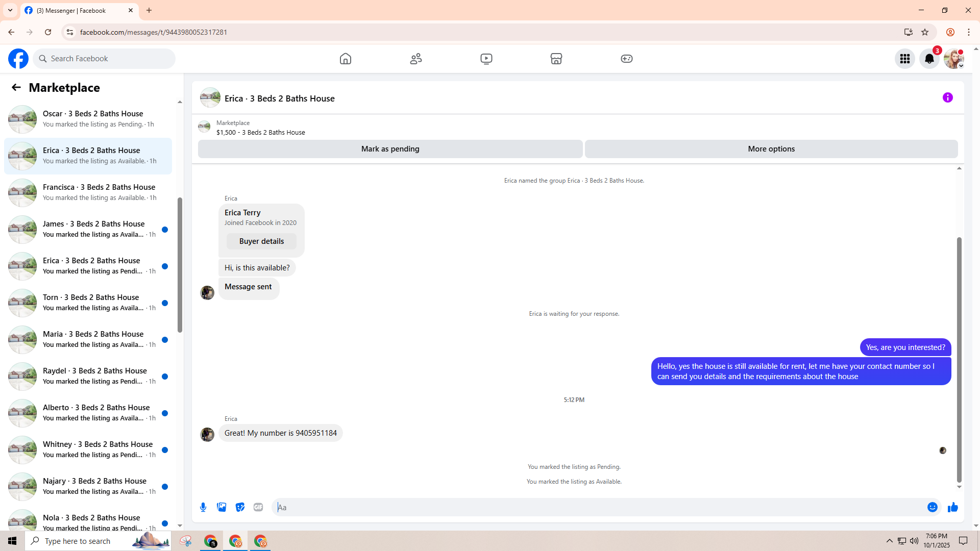The image size is (980, 551).
Task: Open the notifications bell
Action: point(929,59)
